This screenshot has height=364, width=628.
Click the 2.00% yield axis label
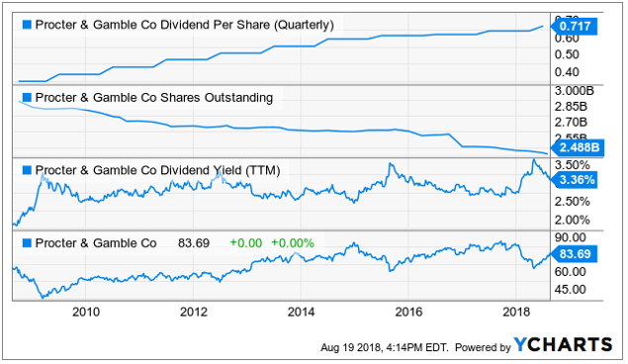point(572,220)
